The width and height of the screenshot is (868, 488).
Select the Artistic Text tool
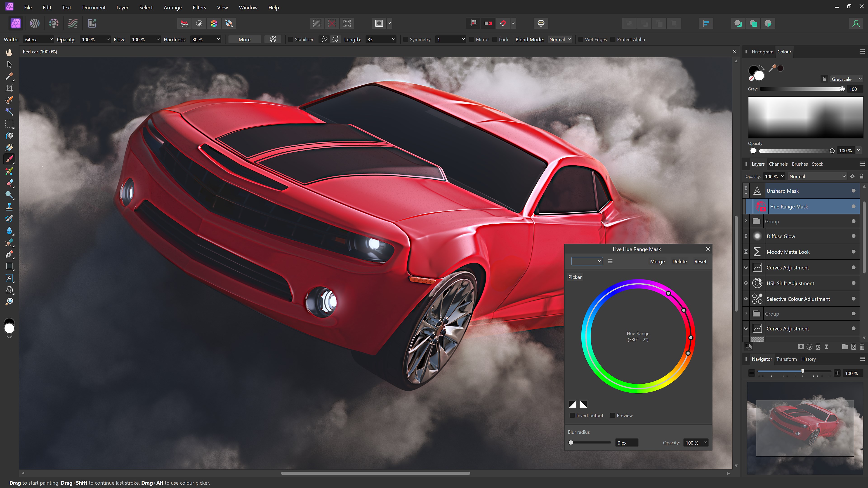tap(9, 278)
